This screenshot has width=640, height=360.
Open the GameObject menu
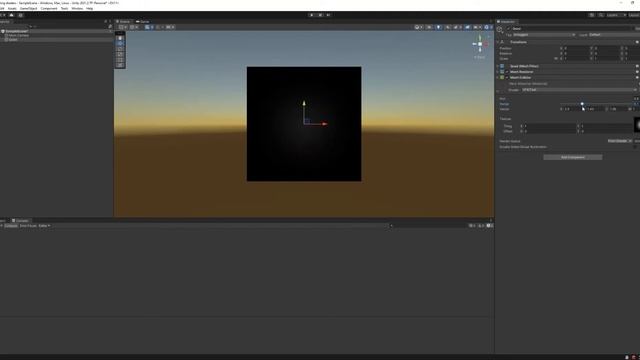point(28,8)
